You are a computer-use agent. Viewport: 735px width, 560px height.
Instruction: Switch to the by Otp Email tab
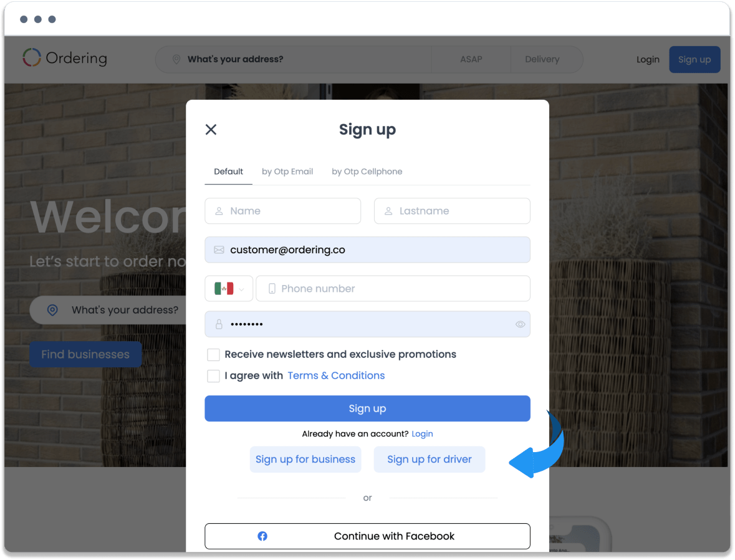(x=287, y=171)
